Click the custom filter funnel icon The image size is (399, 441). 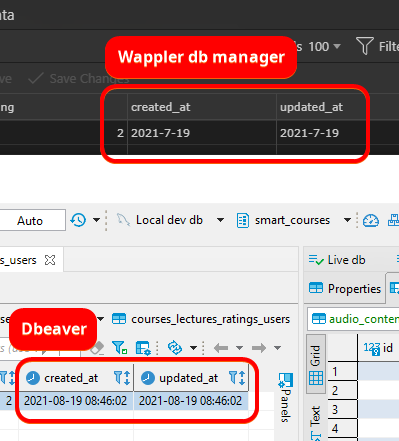pos(119,348)
